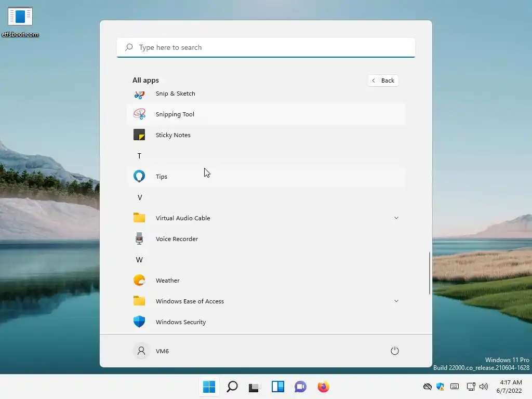Click the VM6 username text
532x399 pixels.
162,351
